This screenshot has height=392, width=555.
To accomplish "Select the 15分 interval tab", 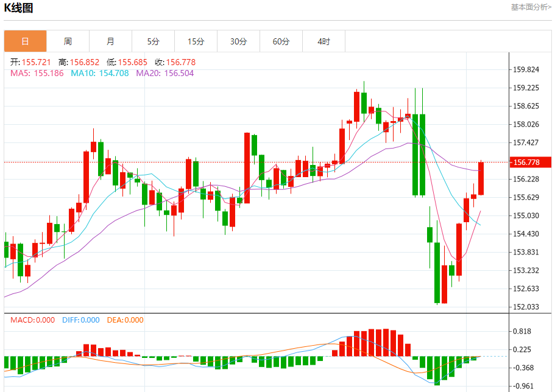I will (196, 41).
